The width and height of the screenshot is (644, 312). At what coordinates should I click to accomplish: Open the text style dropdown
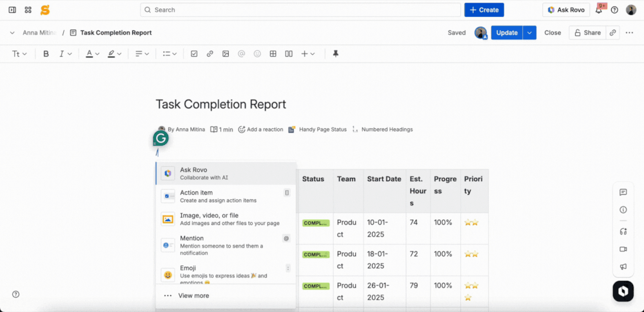point(19,54)
